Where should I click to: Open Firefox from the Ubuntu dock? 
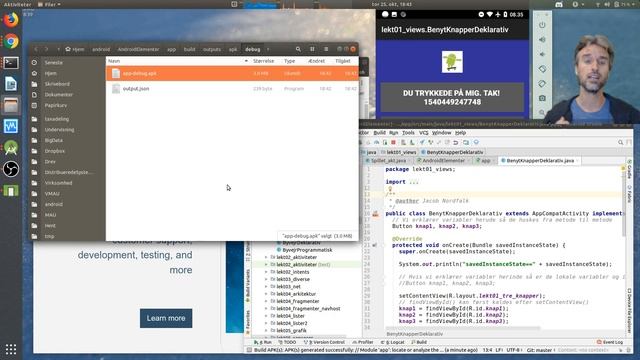point(11,20)
